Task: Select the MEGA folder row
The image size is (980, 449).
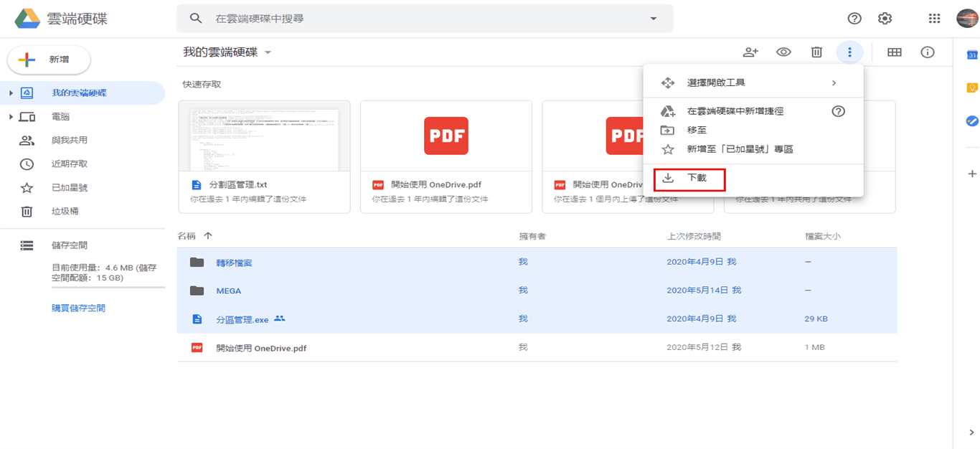Action: tap(537, 290)
